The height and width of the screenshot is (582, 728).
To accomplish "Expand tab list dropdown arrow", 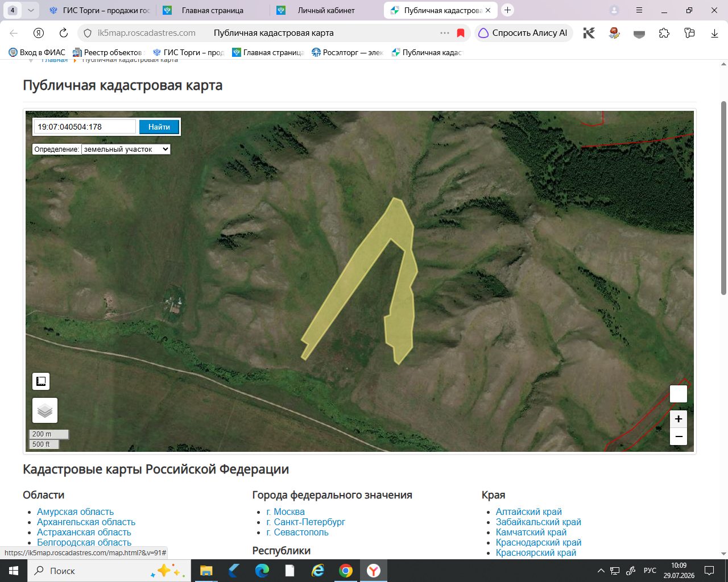I will coord(31,10).
